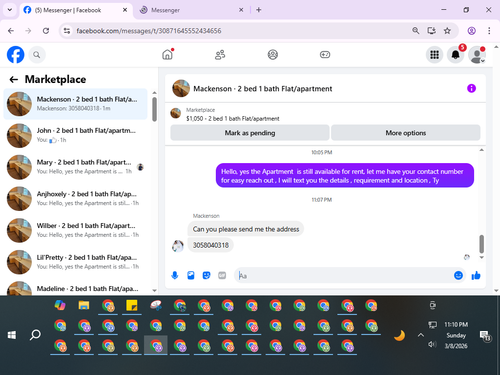The height and width of the screenshot is (375, 500).
Task: Record a voice clip with microphone icon
Action: click(175, 275)
